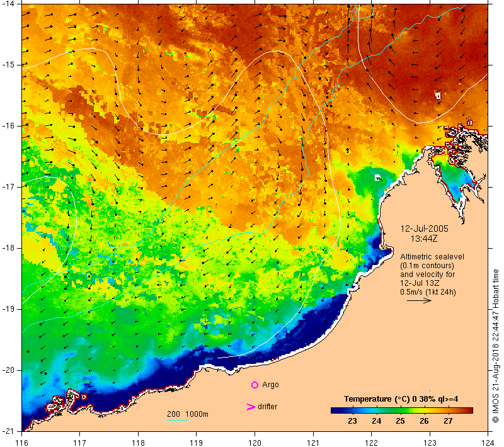Click the '0.5m/s (1kt 24h)' caption text
Image resolution: width=504 pixels, height=447 pixels.
[x=428, y=292]
